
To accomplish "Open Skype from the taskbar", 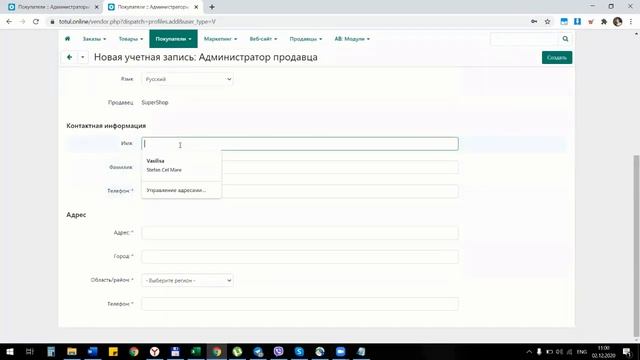I will [x=299, y=351].
